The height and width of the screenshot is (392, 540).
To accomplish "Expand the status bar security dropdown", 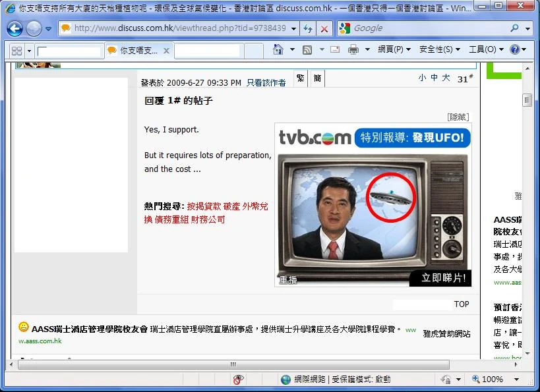I will [x=458, y=379].
